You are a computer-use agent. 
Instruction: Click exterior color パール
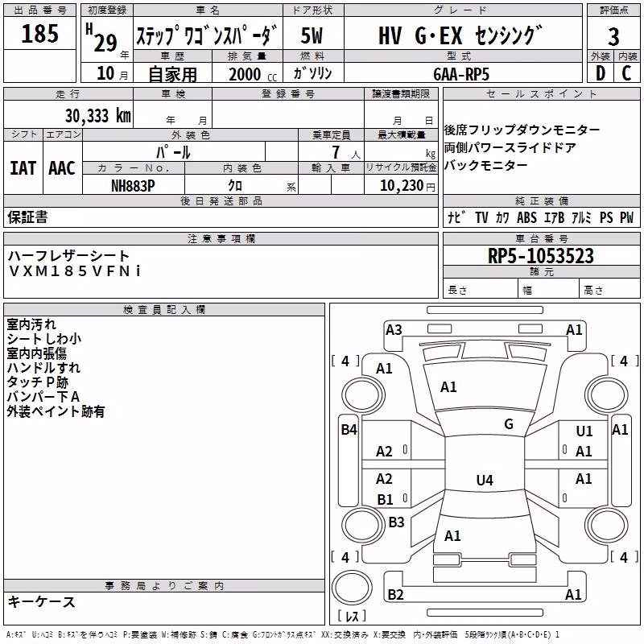tap(173, 152)
